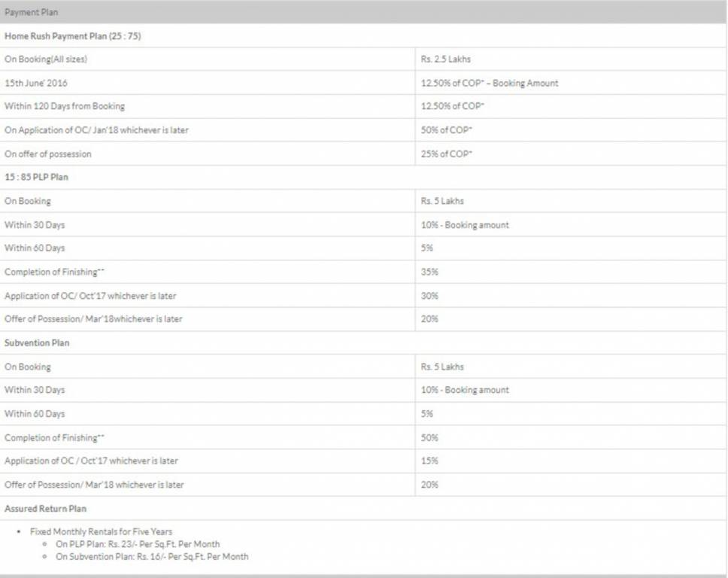
Task: Select Home Rush Payment Plan (25:75) heading
Action: [73, 36]
